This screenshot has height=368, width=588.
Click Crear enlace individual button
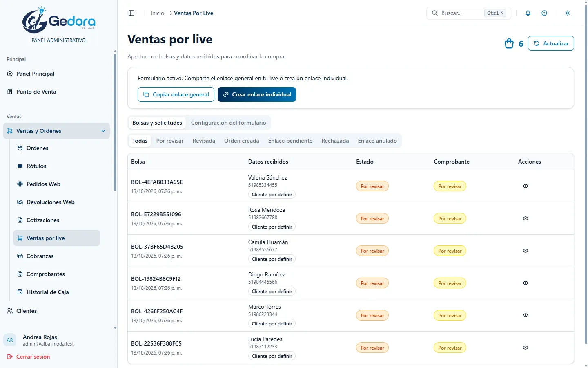coord(257,94)
